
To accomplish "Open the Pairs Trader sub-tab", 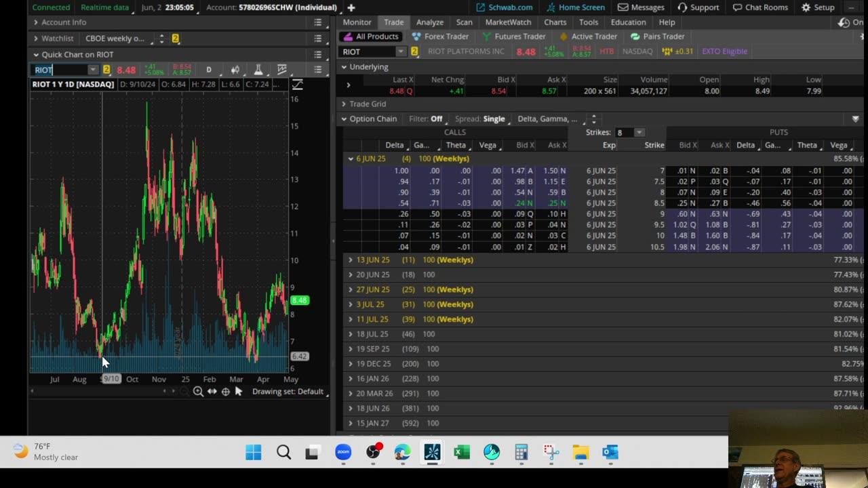I will (658, 37).
